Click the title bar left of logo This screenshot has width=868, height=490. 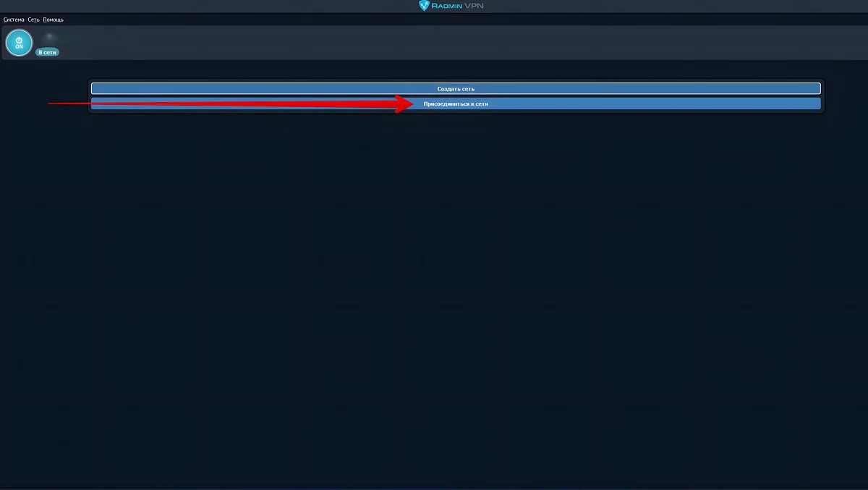coord(217,6)
